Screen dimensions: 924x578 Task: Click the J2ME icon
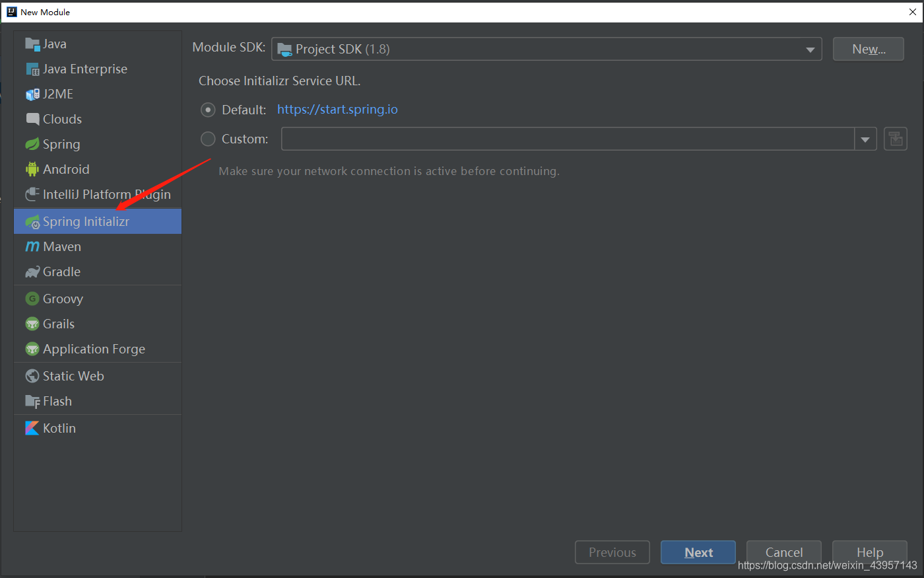pyautogui.click(x=32, y=94)
